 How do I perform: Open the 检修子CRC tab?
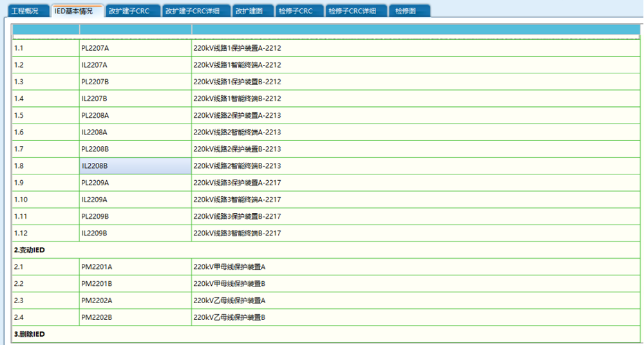(x=296, y=11)
